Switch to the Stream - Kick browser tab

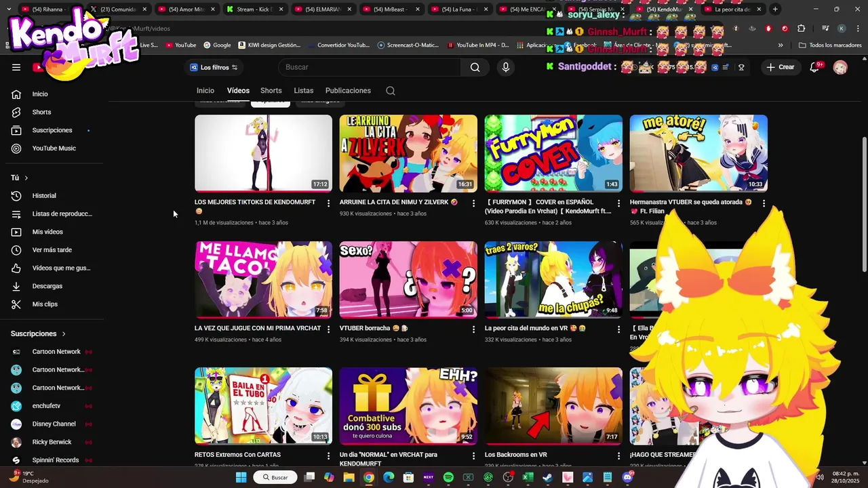(255, 9)
